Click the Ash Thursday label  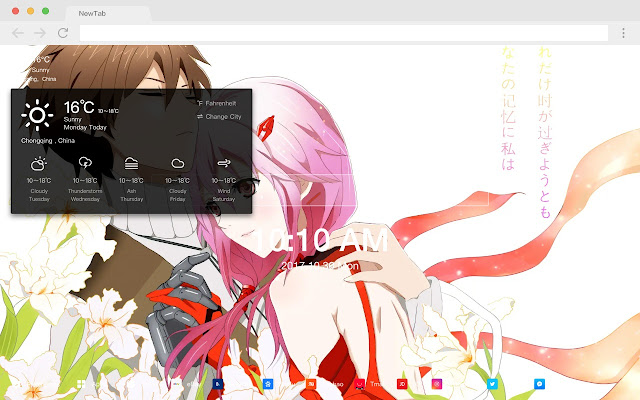tap(131, 195)
